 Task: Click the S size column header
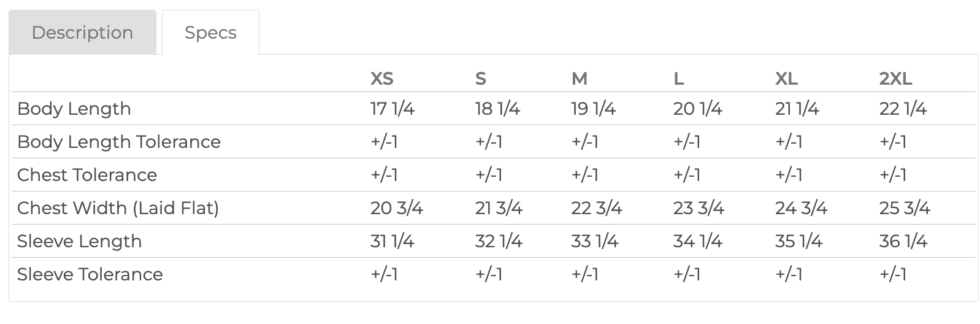coord(480,79)
